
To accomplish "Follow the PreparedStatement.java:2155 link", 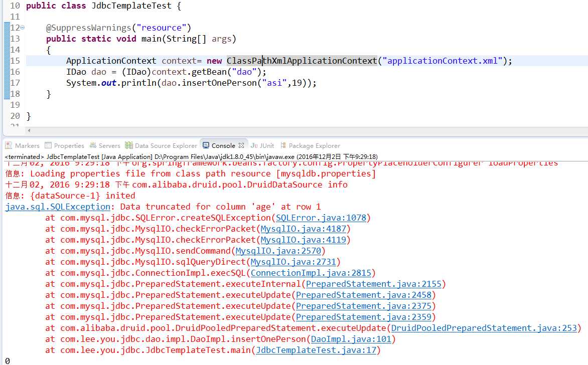I will 373,284.
